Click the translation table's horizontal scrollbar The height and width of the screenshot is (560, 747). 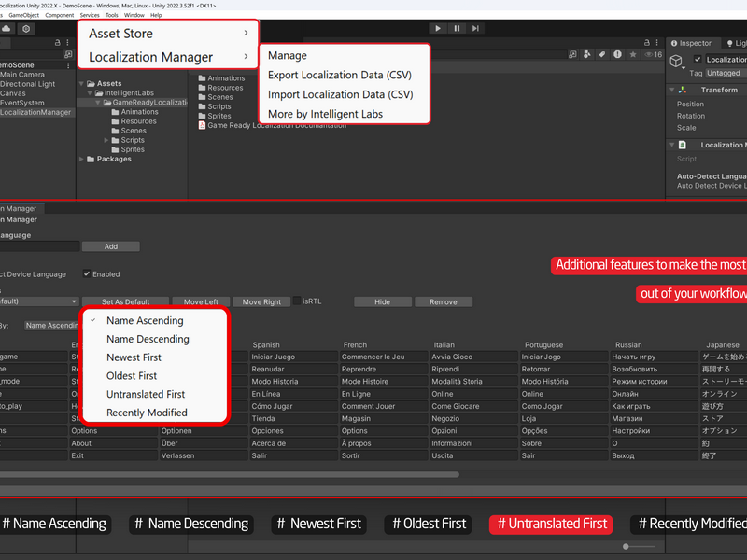[229, 475]
